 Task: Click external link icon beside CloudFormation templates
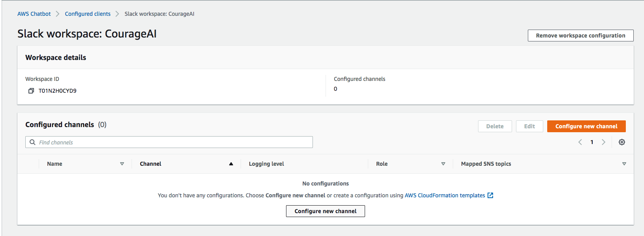[x=490, y=195]
